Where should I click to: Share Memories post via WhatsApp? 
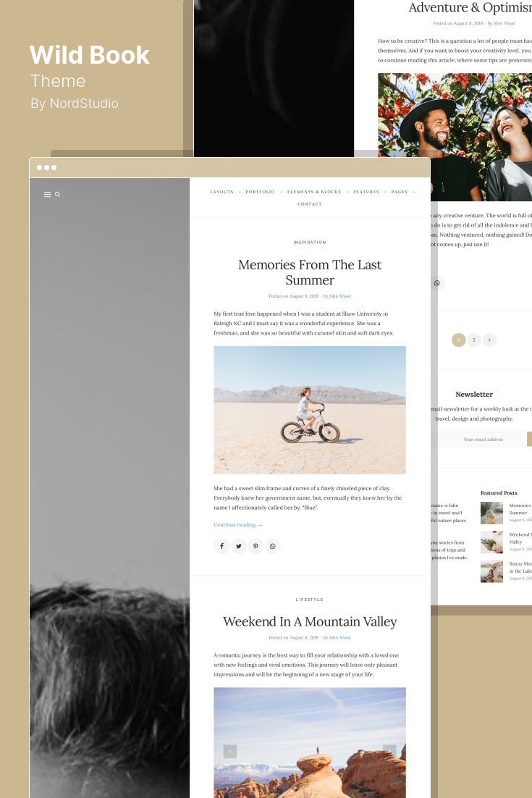pyautogui.click(x=273, y=546)
